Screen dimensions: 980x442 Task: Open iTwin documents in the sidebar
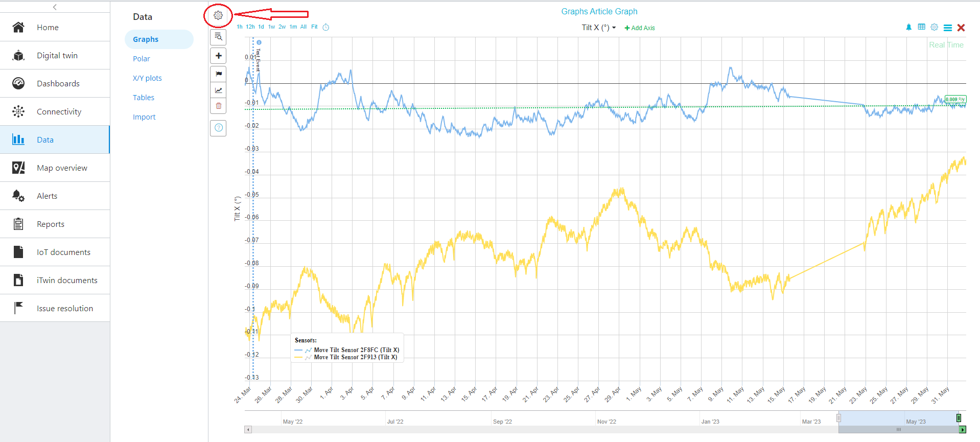55,280
